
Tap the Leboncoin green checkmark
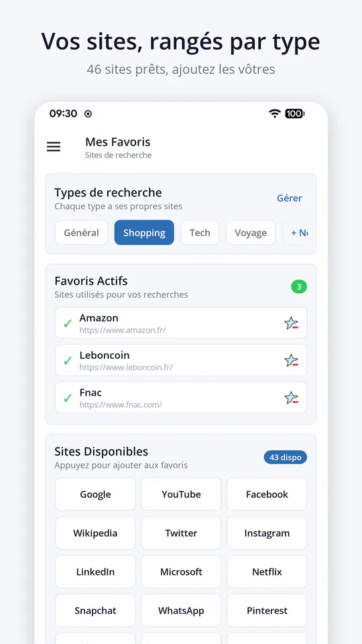click(x=68, y=361)
